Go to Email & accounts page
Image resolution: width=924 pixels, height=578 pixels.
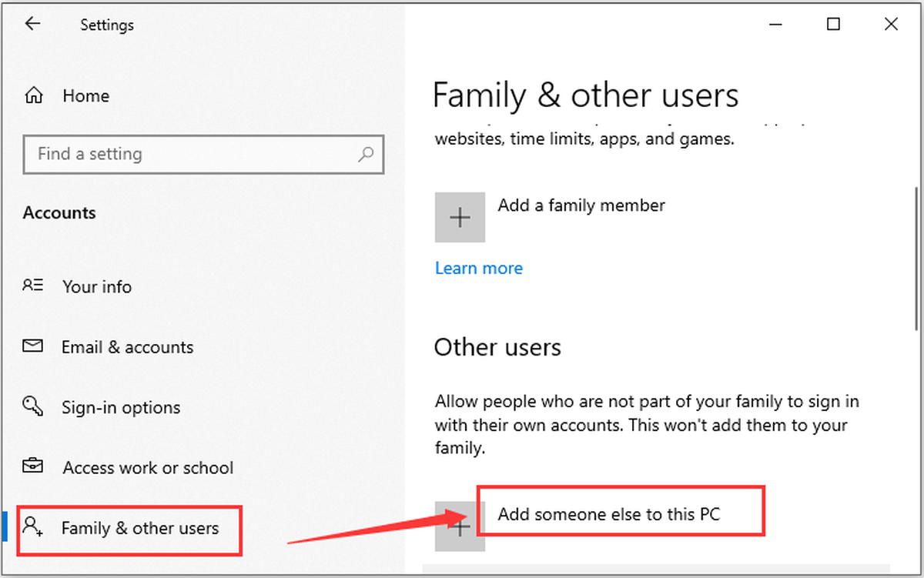[x=128, y=347]
